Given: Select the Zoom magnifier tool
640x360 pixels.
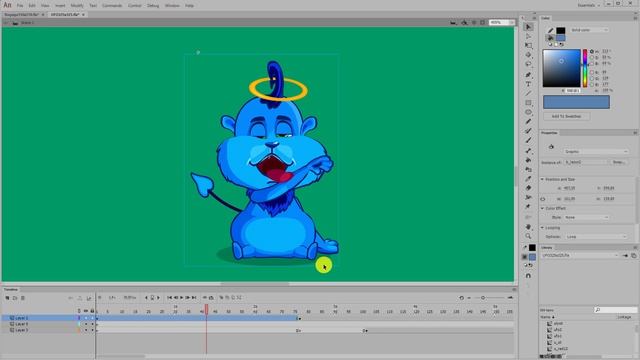Looking at the screenshot, I should pyautogui.click(x=528, y=236).
